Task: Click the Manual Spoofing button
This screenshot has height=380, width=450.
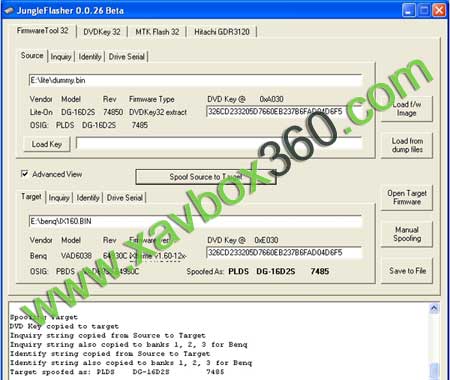Action: click(x=407, y=234)
